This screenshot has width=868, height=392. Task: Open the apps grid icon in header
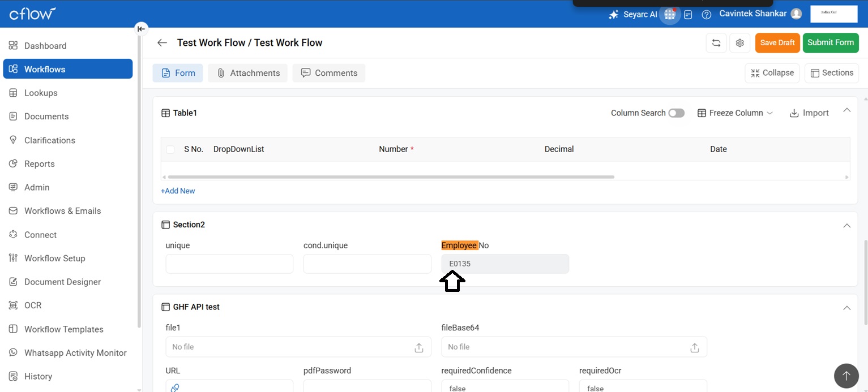(670, 15)
